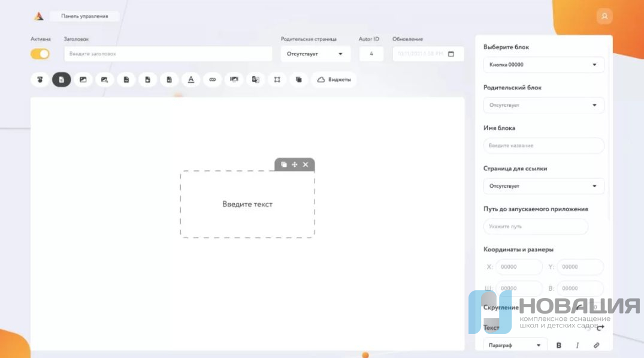Click the image block tool in the toolbar
Viewport: 644px width, 358px height.
(83, 80)
